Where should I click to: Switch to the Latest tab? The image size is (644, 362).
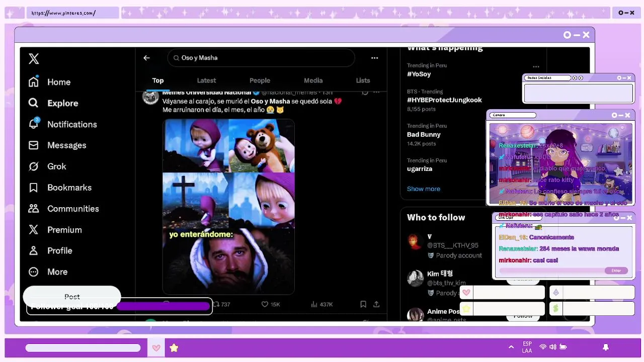point(206,80)
